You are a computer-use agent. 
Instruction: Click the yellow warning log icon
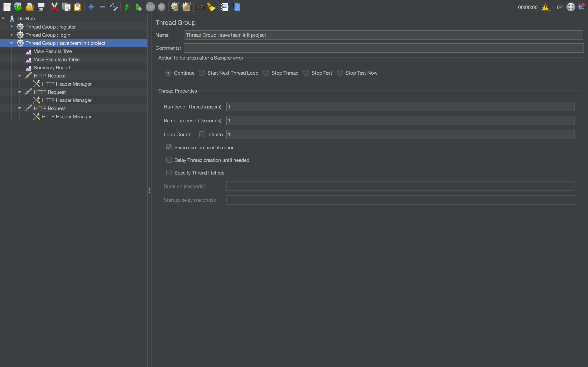pyautogui.click(x=545, y=7)
